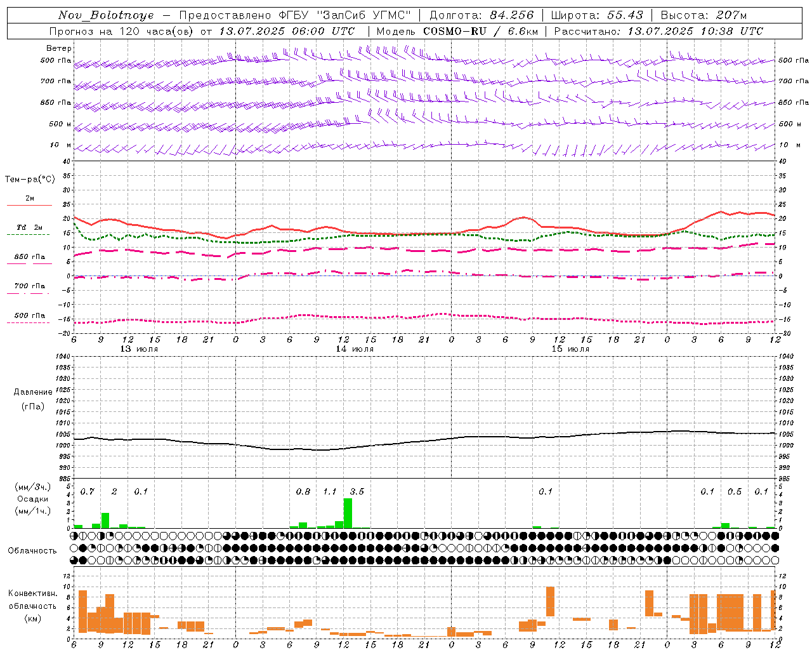Click the "13 июля" date label

pyautogui.click(x=139, y=348)
